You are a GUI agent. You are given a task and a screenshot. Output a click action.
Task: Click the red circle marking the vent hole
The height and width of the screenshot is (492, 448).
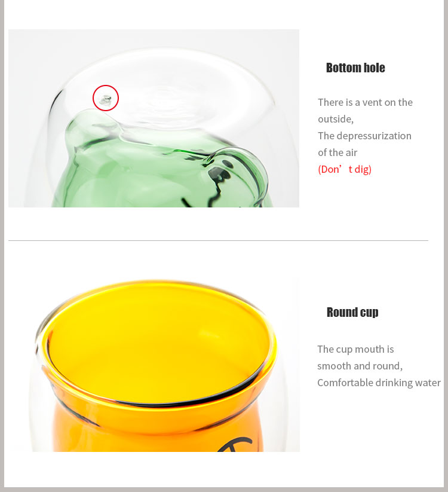pos(106,98)
